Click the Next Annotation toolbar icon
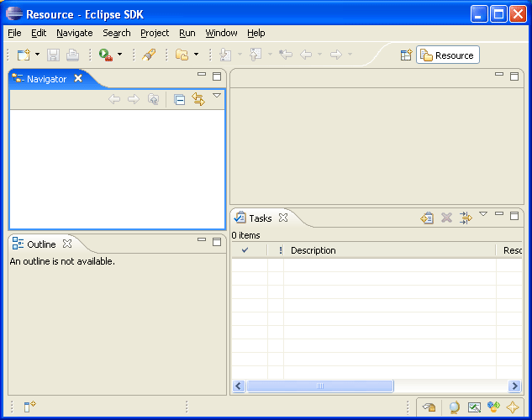This screenshot has height=420, width=532. 225,55
